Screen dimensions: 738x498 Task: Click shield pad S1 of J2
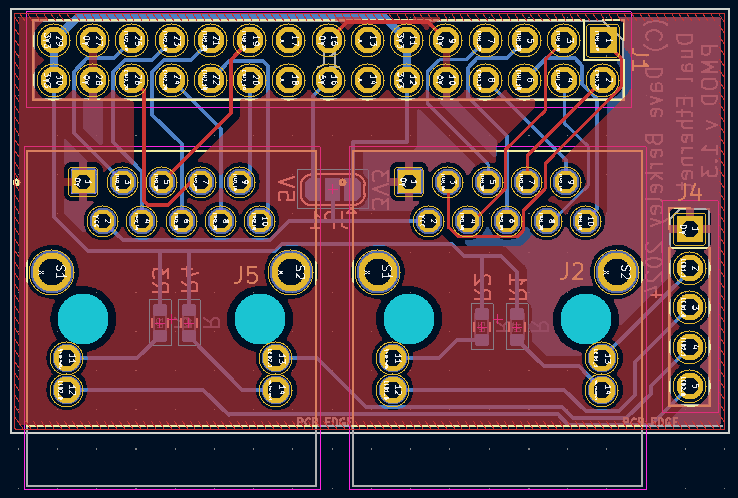coord(377,271)
